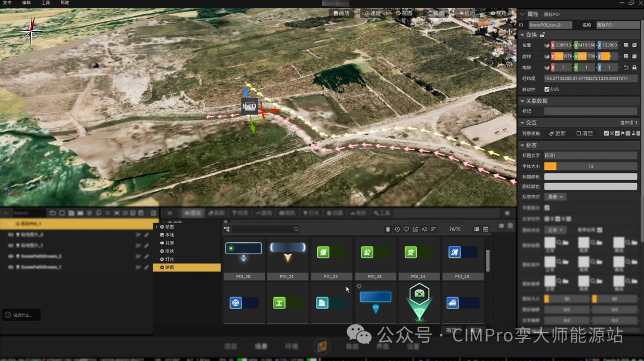The width and height of the screenshot is (644, 361).
Task: Click the 更新 view update button
Action: [558, 134]
